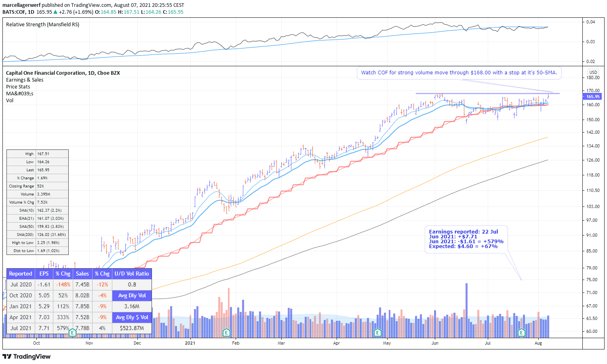Click the earnings E marker just before Feb

[x=226, y=333]
